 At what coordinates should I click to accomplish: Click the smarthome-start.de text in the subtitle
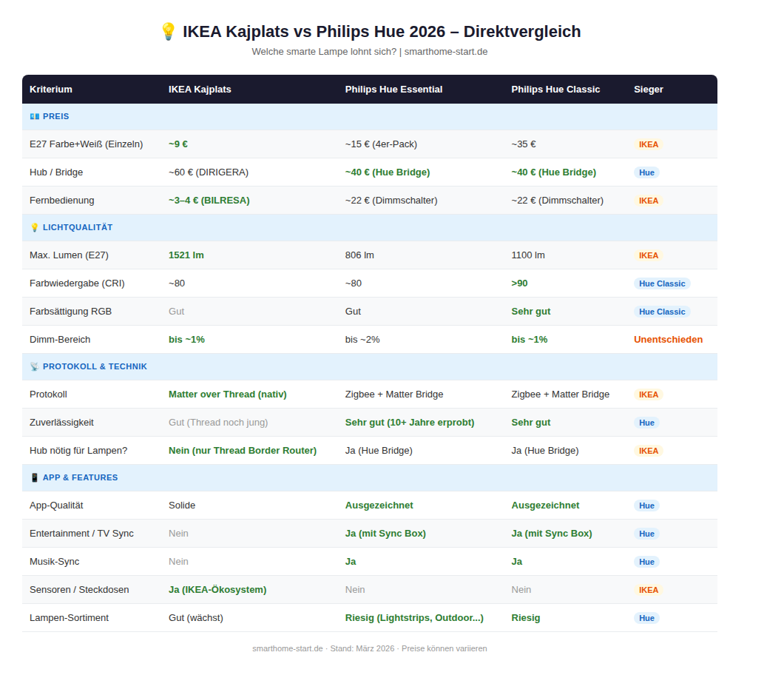tap(446, 52)
